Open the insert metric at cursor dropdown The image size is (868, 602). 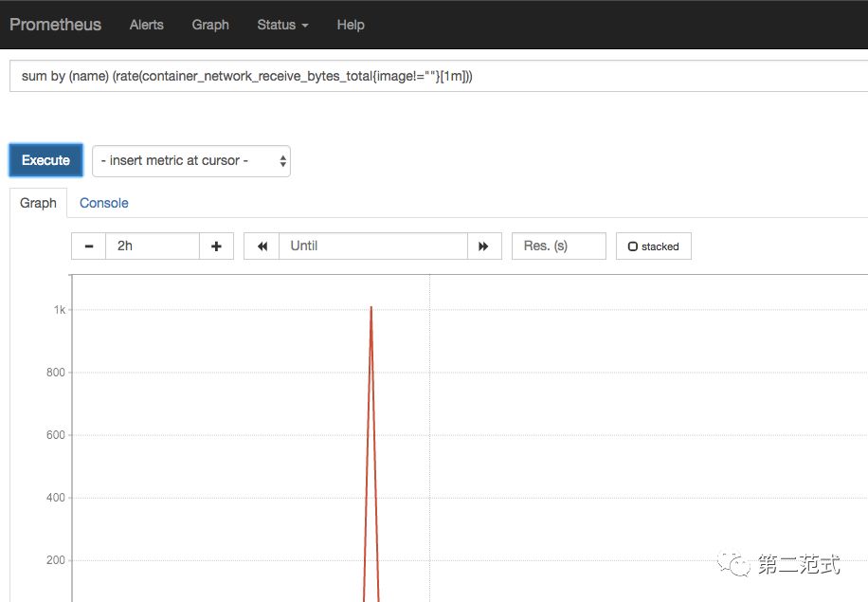[x=191, y=161]
